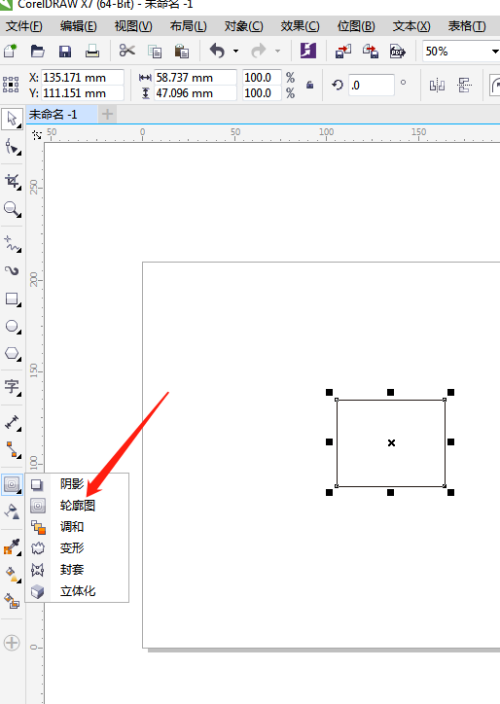Click the width field 58.737 mm
The height and width of the screenshot is (704, 500).
coord(195,77)
